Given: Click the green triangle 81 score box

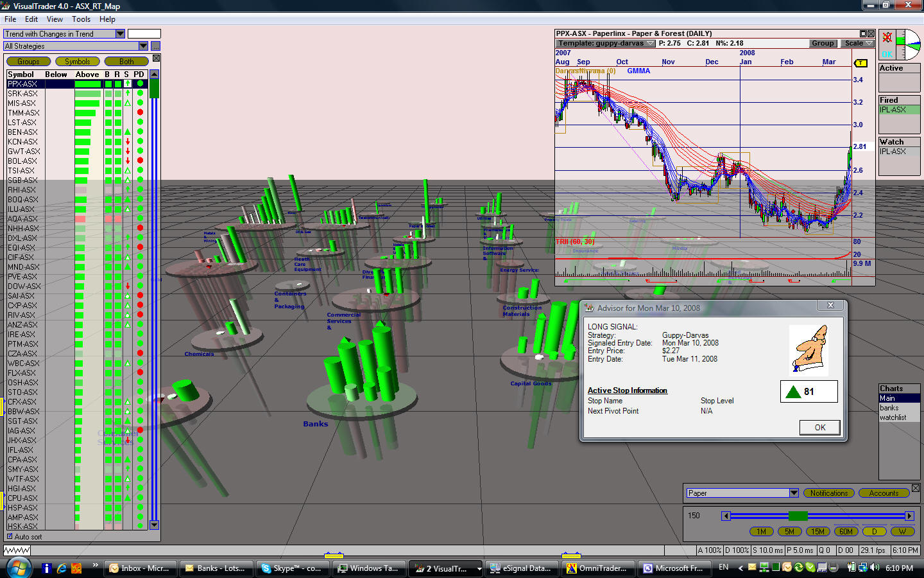Looking at the screenshot, I should click(x=809, y=392).
